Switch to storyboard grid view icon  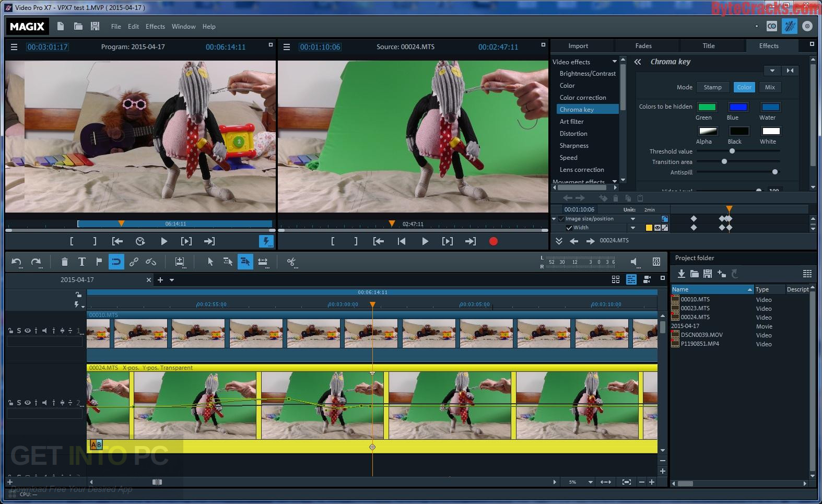(615, 279)
